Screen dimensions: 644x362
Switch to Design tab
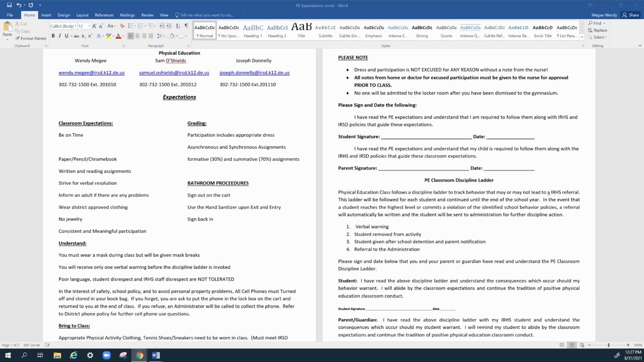(64, 15)
